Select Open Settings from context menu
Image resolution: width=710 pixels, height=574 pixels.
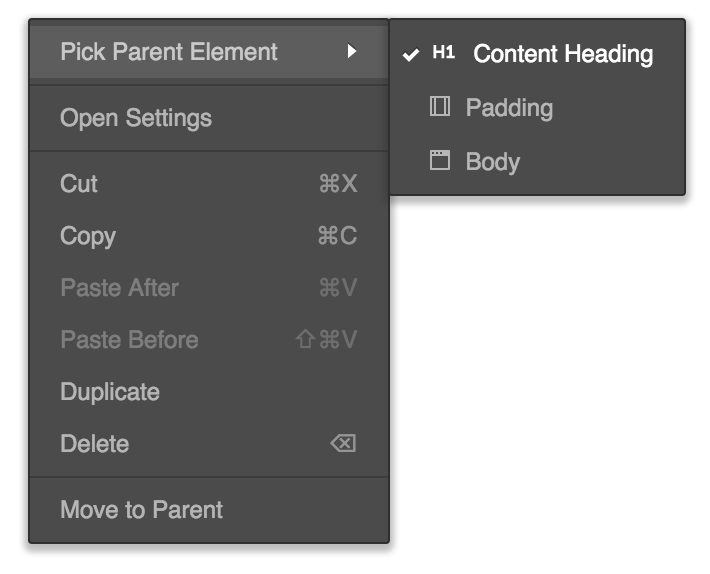pyautogui.click(x=209, y=118)
